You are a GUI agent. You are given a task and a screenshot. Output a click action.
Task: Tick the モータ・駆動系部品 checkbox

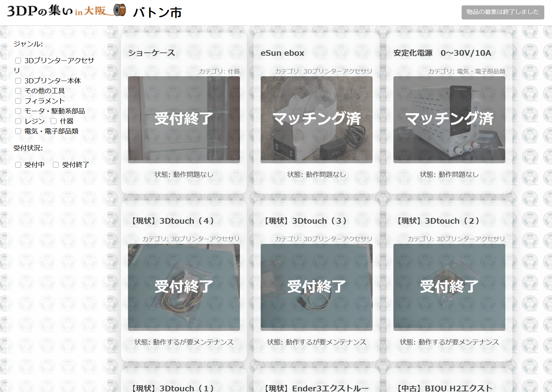18,111
